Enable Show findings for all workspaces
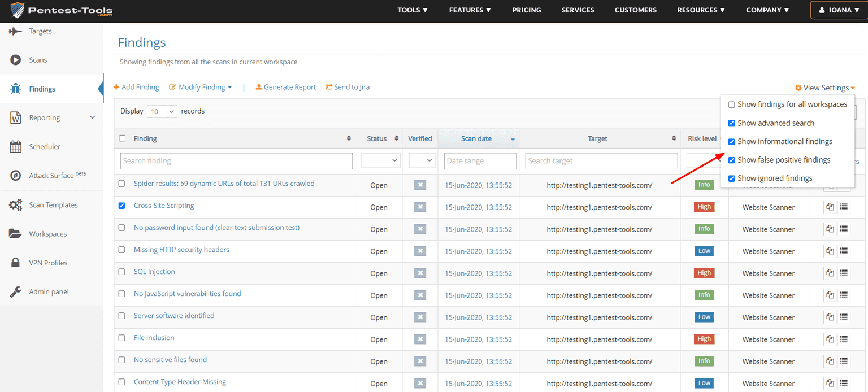868x392 pixels. pos(731,104)
